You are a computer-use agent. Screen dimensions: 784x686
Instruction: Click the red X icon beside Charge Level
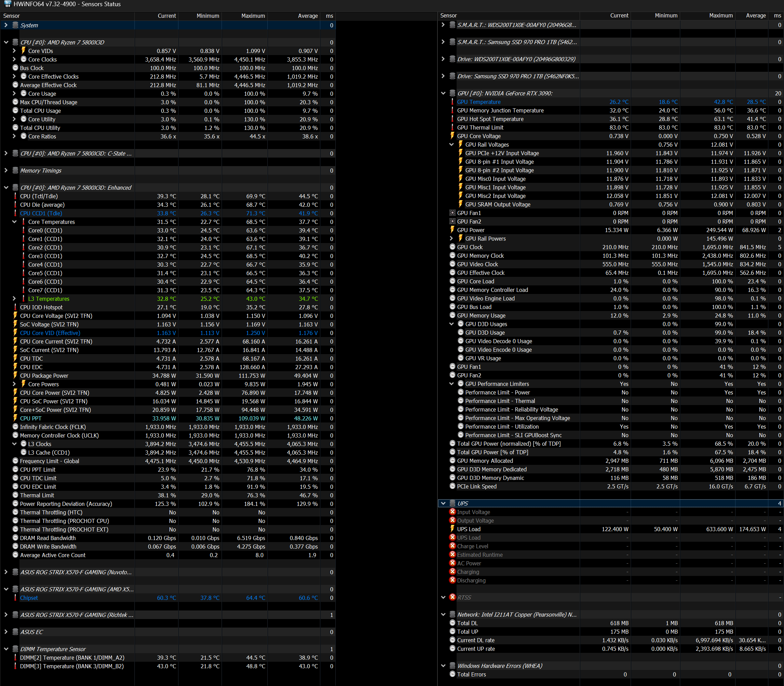(x=452, y=546)
